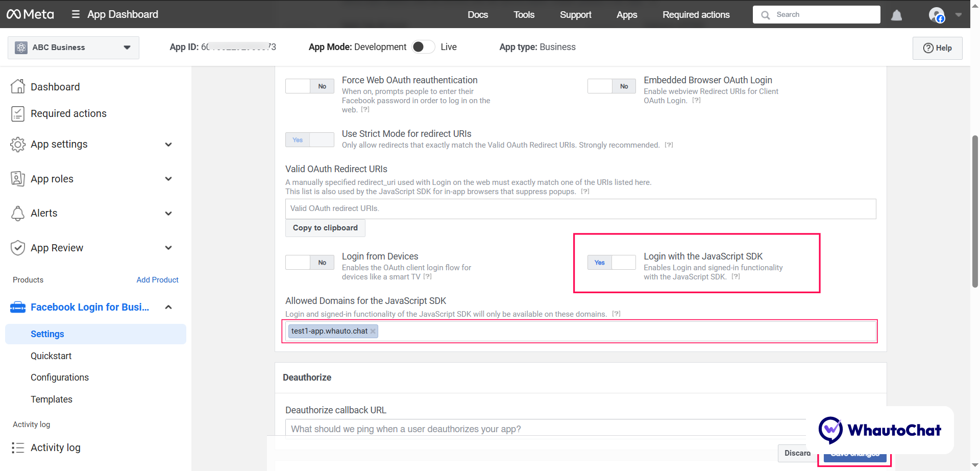Select Configurations in the sidebar
The width and height of the screenshot is (980, 471).
60,378
